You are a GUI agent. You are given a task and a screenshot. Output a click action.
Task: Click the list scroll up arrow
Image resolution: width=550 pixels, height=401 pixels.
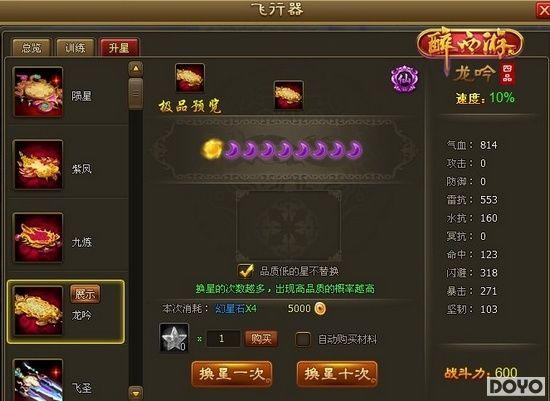136,69
